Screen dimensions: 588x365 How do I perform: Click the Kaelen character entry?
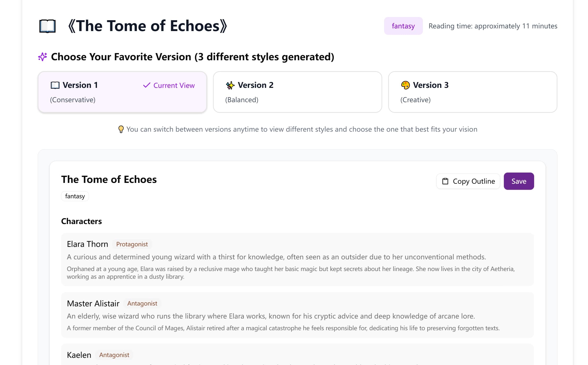(79, 355)
